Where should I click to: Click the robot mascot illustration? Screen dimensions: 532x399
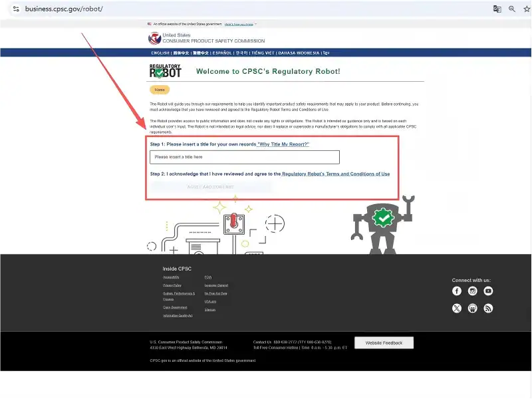(383, 225)
